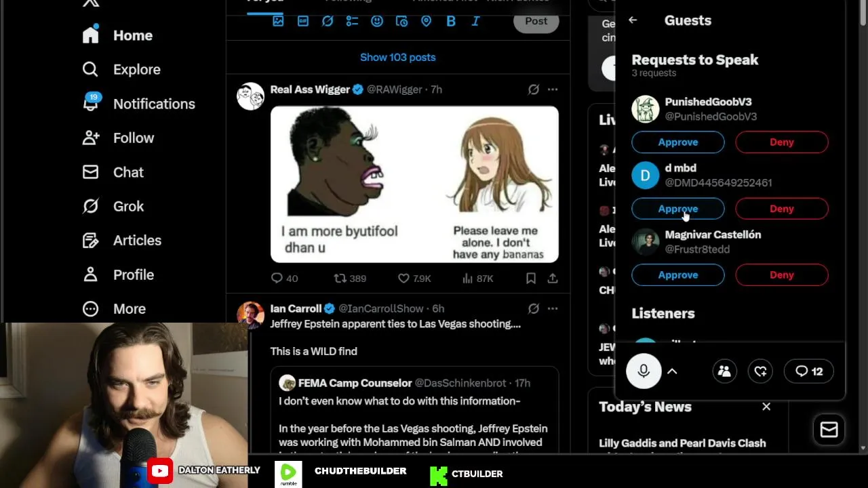Open d mbd profile avatar
Screen dimensions: 868x488
(645, 176)
